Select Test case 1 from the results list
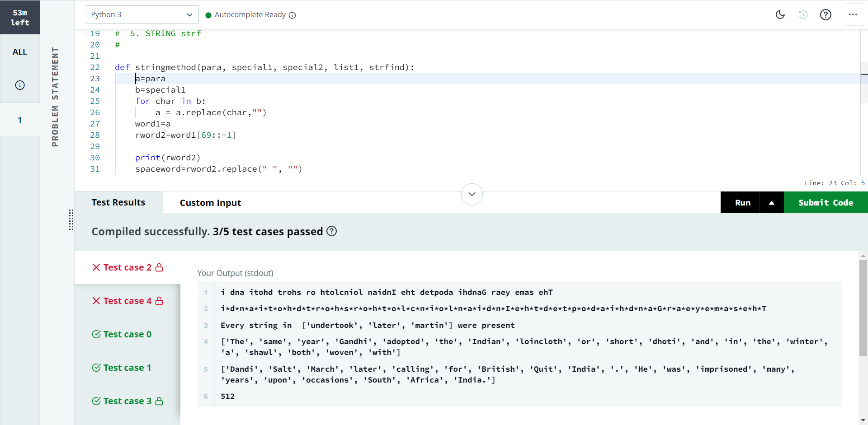This screenshot has height=425, width=868. point(127,368)
